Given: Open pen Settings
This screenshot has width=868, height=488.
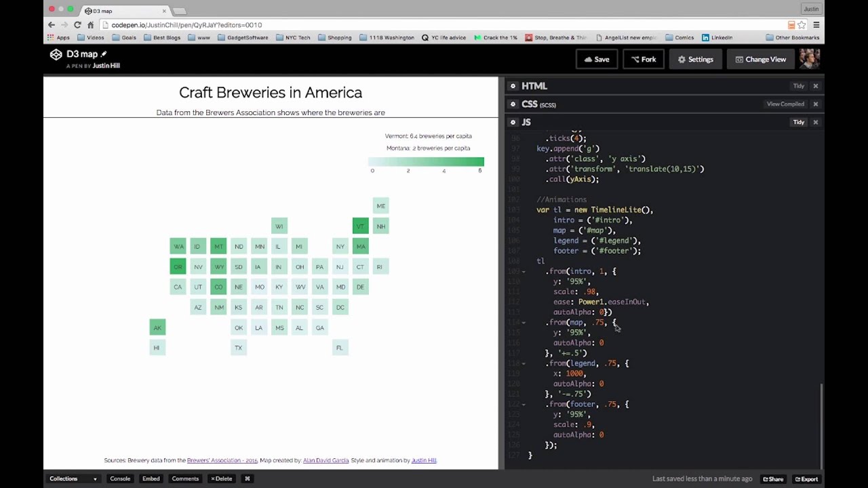Looking at the screenshot, I should (x=695, y=59).
